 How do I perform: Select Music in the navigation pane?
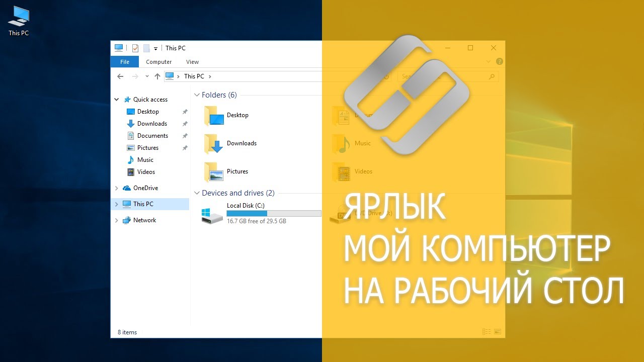point(145,160)
